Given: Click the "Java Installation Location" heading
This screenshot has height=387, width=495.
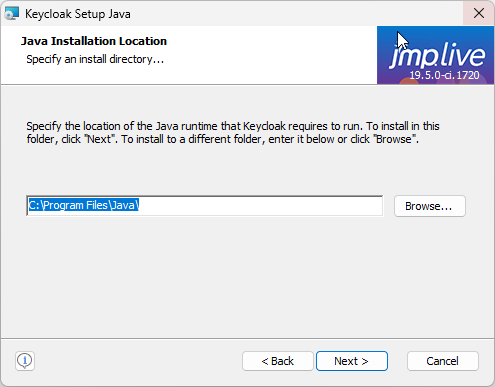Looking at the screenshot, I should point(94,41).
